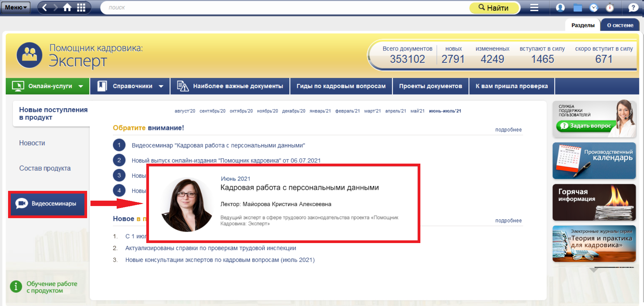This screenshot has width=644, height=306.
Task: Select period июнь-июль'21
Action: tap(445, 111)
